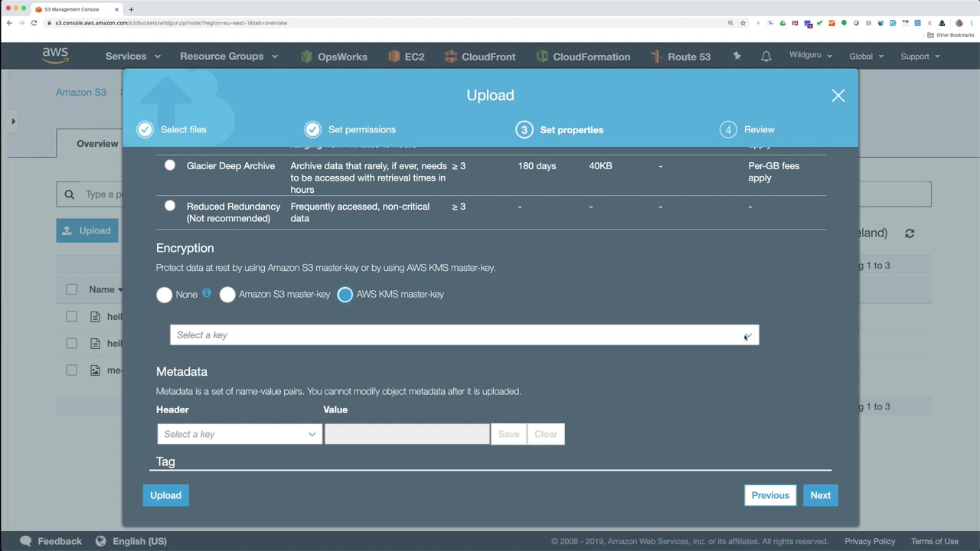
Task: Bookmark this page with the star icon
Action: click(743, 23)
